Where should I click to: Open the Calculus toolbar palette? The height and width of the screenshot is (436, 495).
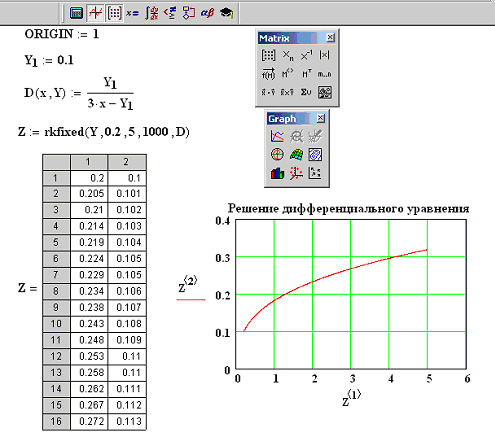click(x=152, y=13)
